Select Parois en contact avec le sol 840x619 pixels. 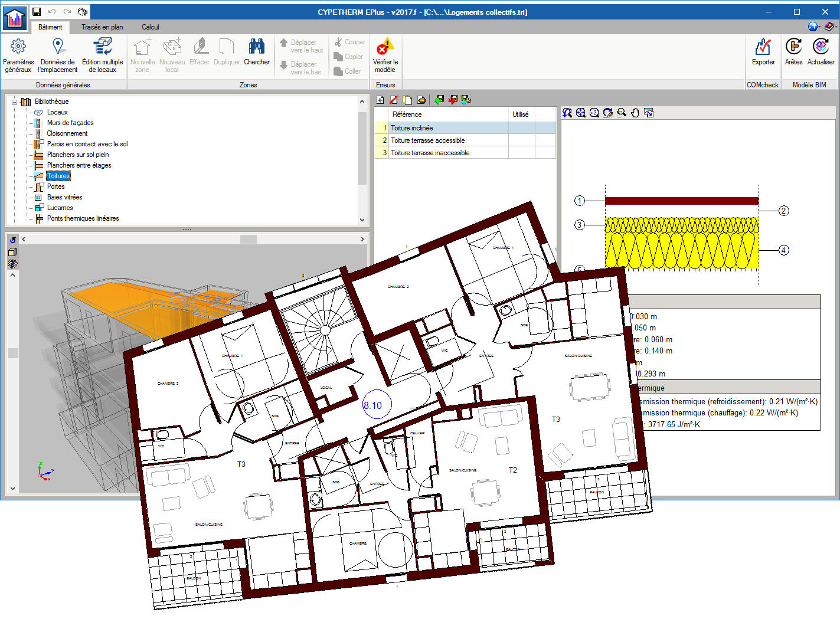(87, 144)
